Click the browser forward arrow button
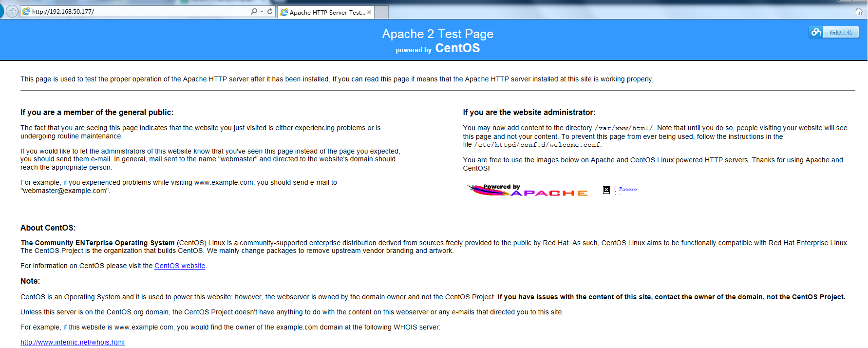This screenshot has width=868, height=348. tap(12, 11)
